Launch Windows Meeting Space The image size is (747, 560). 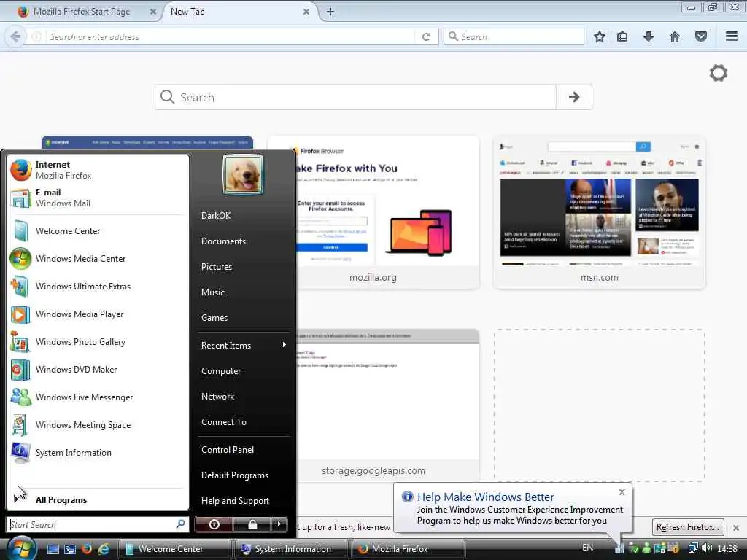point(98,425)
